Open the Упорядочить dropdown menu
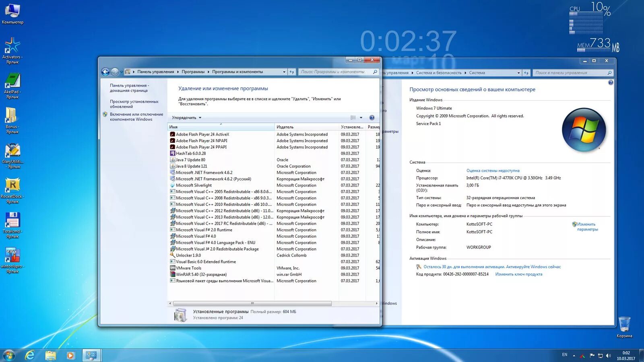 pos(186,118)
